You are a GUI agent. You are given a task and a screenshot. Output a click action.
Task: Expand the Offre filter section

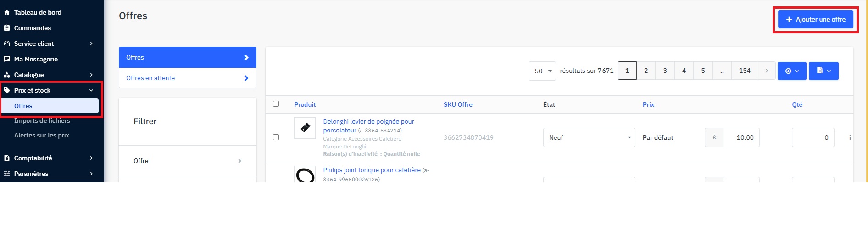[187, 161]
